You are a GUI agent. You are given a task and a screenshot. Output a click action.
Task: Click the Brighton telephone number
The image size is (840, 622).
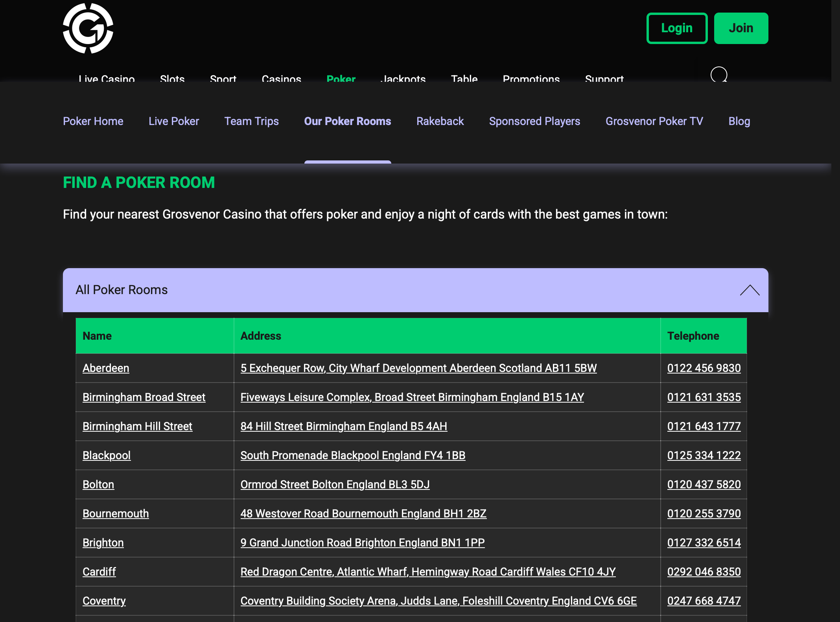(704, 543)
